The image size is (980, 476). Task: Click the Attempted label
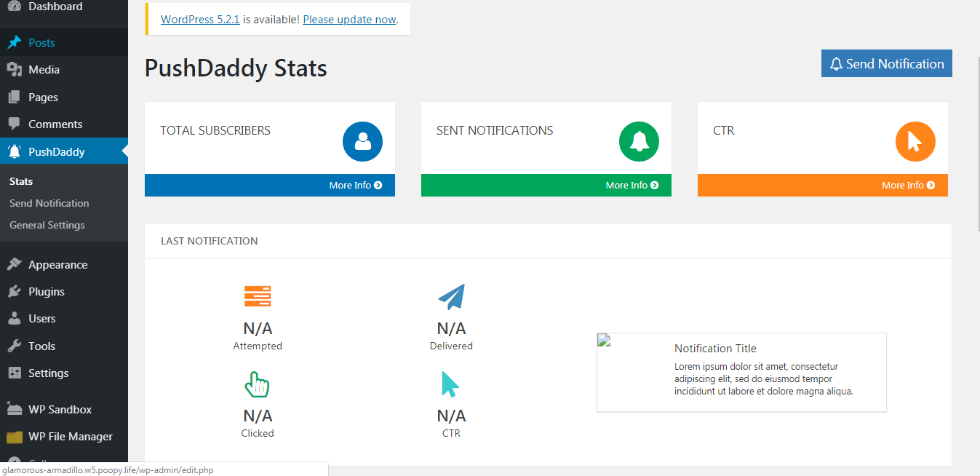[258, 346]
